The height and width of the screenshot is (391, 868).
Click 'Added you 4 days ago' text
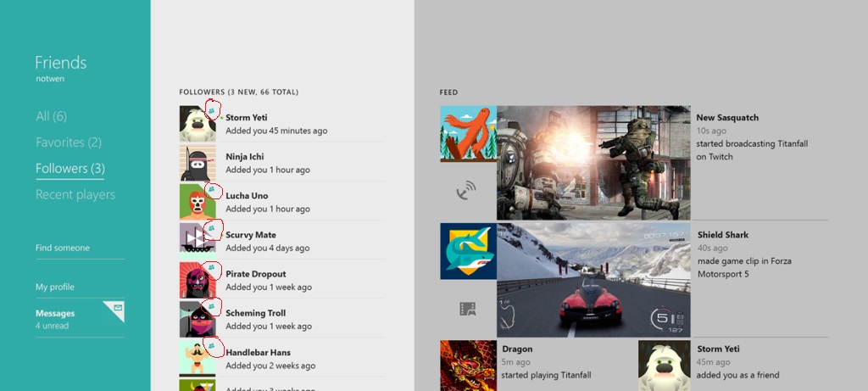click(267, 249)
